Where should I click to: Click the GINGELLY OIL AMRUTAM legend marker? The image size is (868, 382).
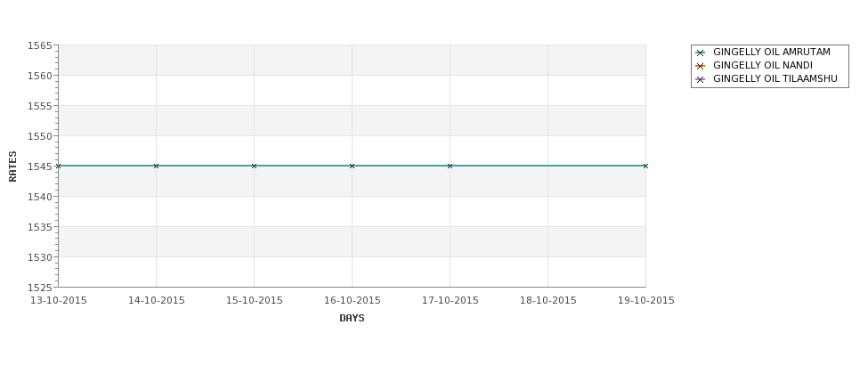pyautogui.click(x=701, y=53)
